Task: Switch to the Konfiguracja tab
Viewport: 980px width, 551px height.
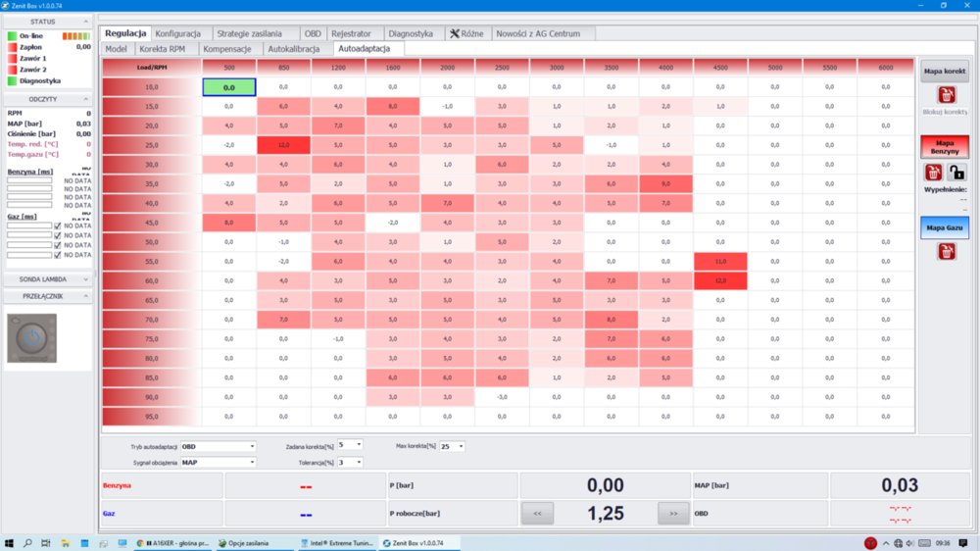Action: pos(177,33)
